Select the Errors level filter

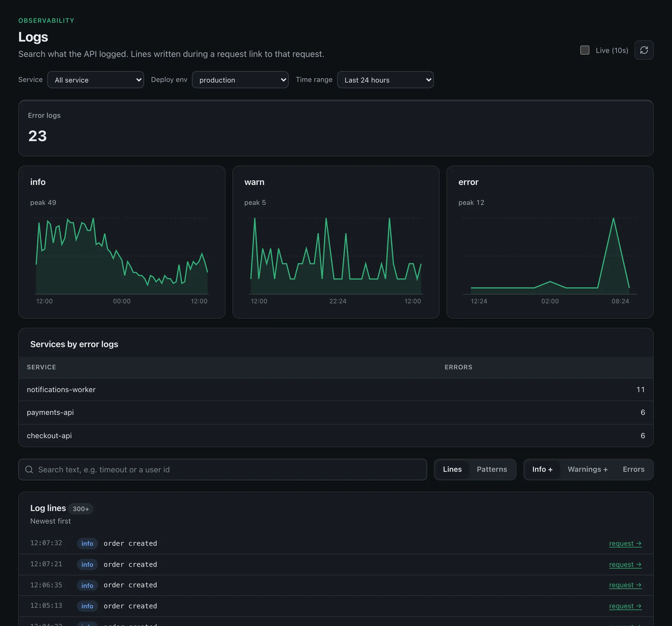point(634,469)
